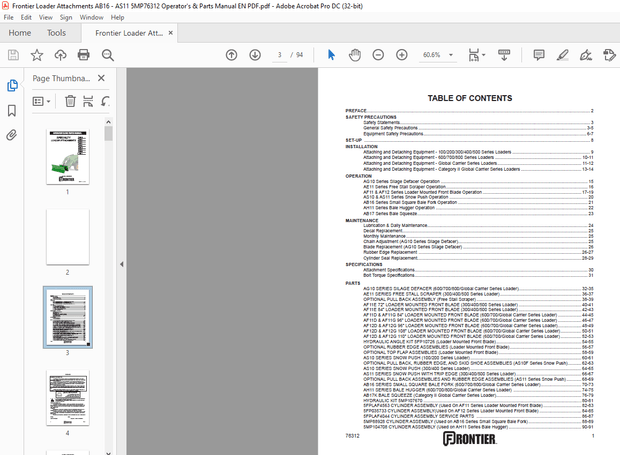Open page display options dropdown arrow
The image size is (620, 455).
click(x=484, y=55)
